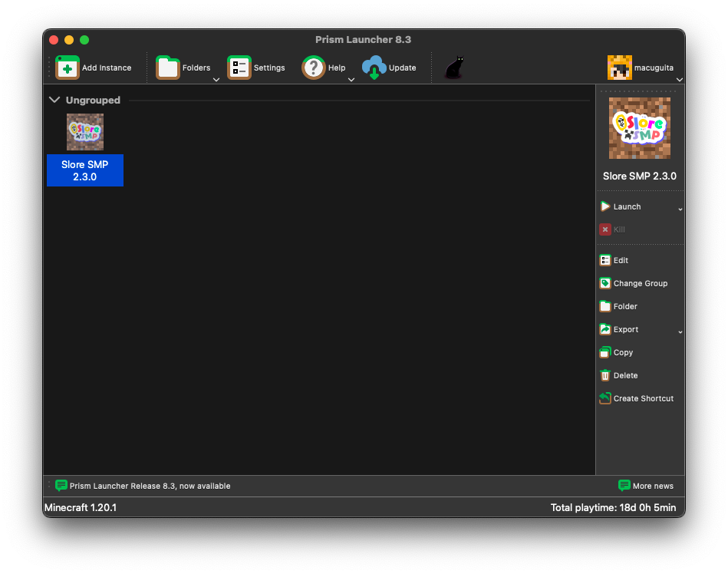728x574 pixels.
Task: Open the macuguita account dropdown
Action: pyautogui.click(x=680, y=79)
